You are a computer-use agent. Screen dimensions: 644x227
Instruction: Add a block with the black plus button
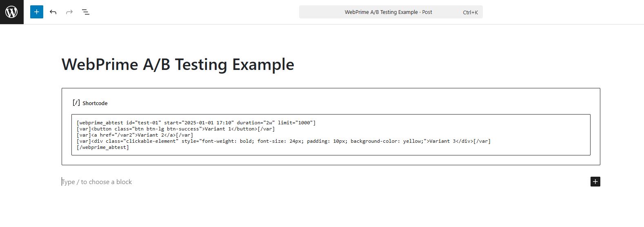pos(595,182)
